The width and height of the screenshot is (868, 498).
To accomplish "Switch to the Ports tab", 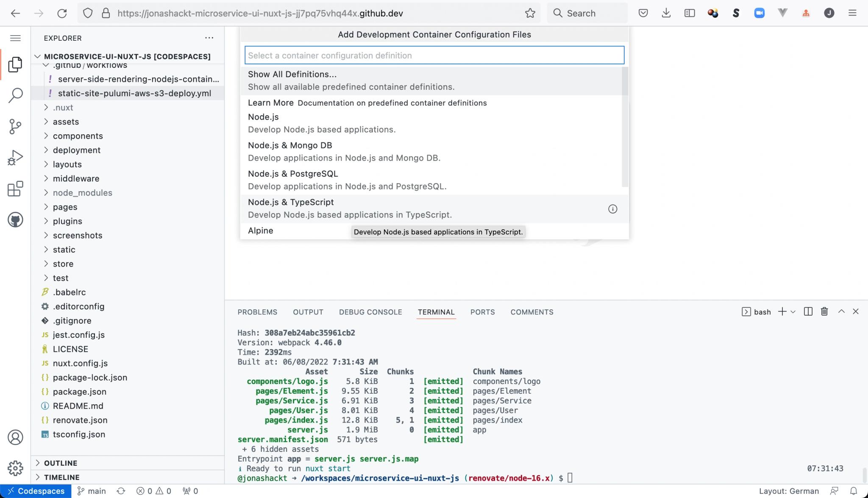I will click(482, 312).
